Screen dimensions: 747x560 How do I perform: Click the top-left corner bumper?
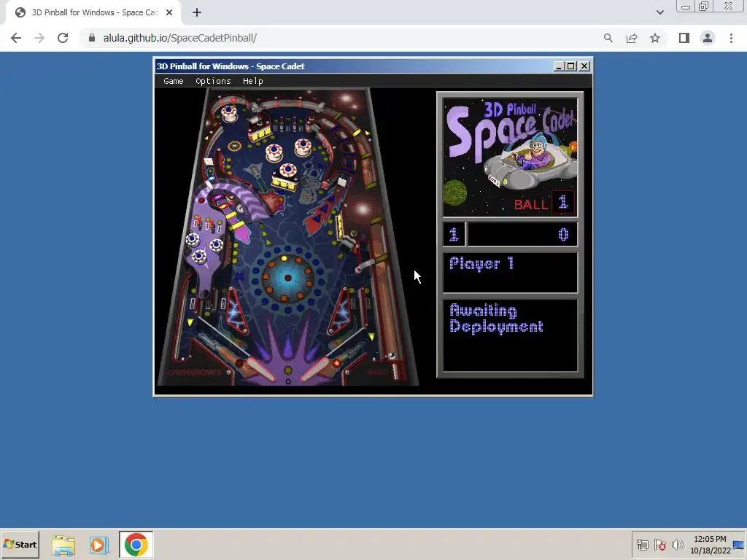click(x=229, y=113)
